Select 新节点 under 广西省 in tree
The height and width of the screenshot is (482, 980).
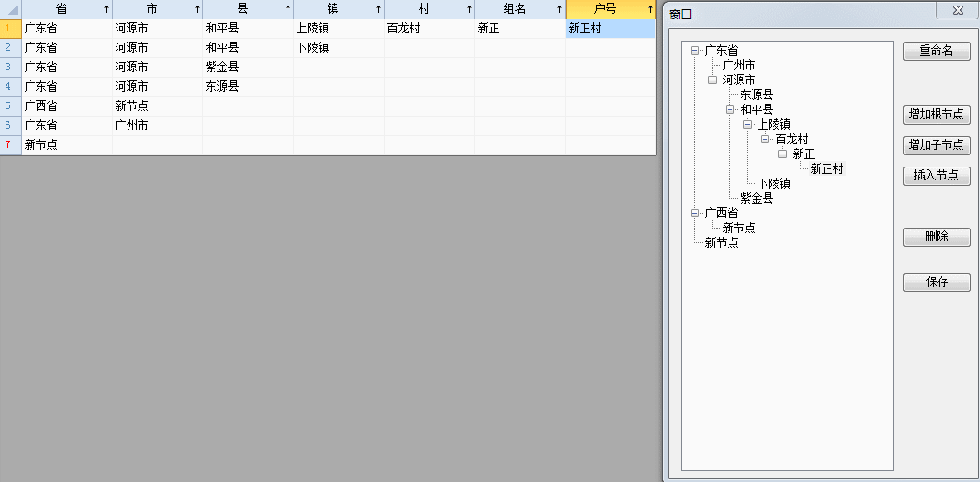click(x=739, y=229)
